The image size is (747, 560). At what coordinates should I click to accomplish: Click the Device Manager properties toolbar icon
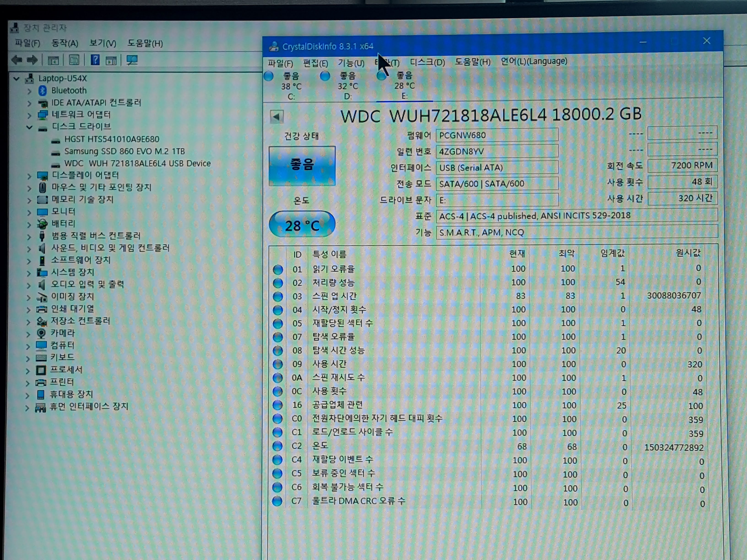(x=74, y=60)
